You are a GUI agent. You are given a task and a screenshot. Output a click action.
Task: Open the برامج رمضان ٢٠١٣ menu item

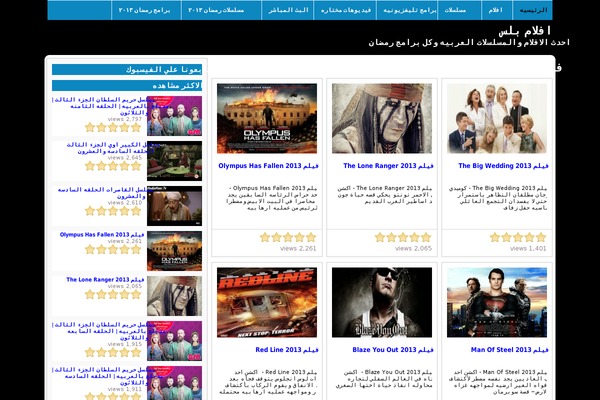click(144, 10)
